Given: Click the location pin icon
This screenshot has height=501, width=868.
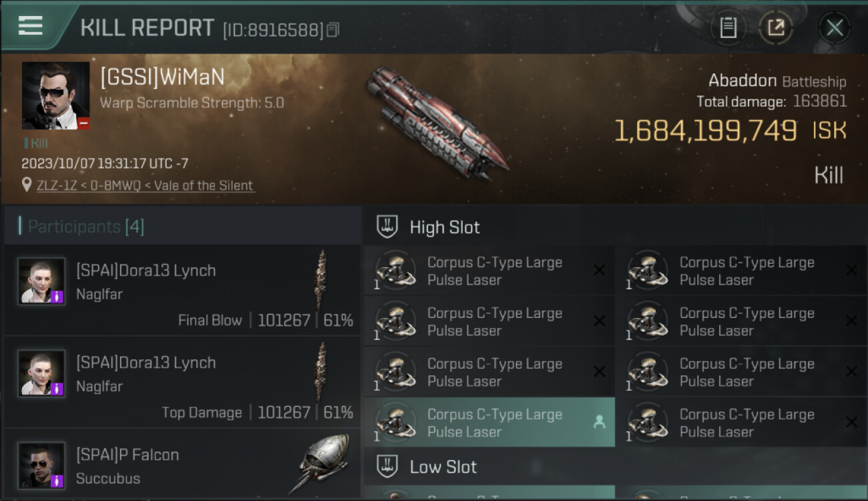Looking at the screenshot, I should (x=27, y=185).
